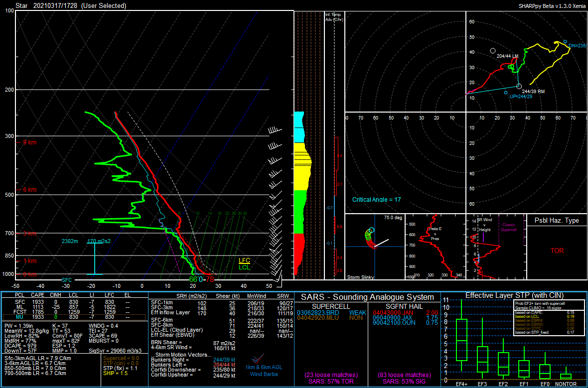Viewport: 588px width, 388px height.
Task: Click the 'Storm Slinky' label
Action: (x=360, y=277)
